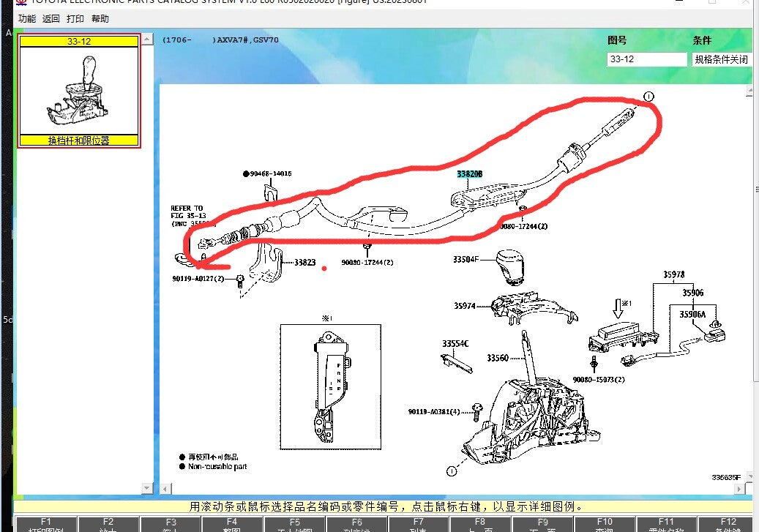This screenshot has width=759, height=532.
Task: Click the F4 whole figure button
Action: (232, 524)
